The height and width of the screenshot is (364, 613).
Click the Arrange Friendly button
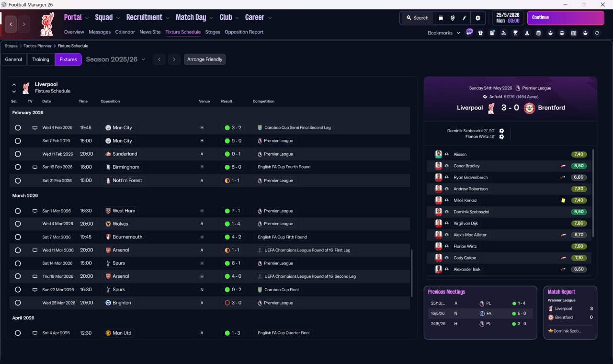click(204, 59)
